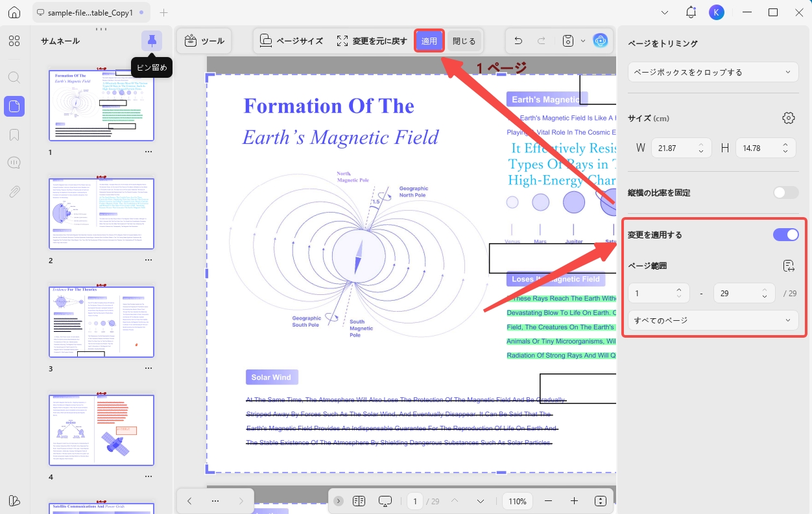Open the ツール menu

click(x=204, y=41)
